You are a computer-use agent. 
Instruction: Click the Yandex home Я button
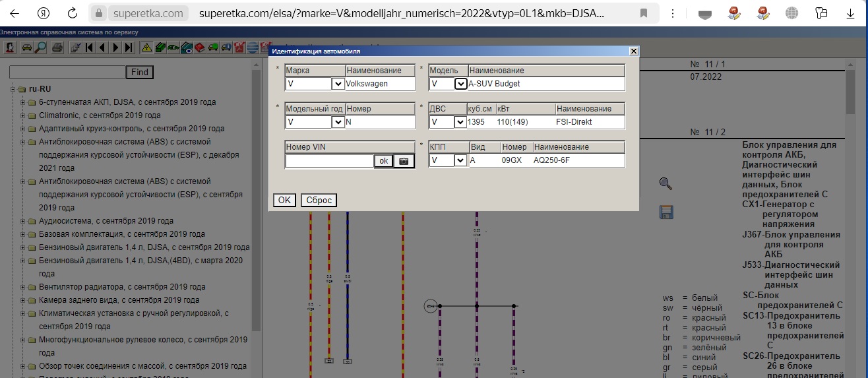click(43, 13)
